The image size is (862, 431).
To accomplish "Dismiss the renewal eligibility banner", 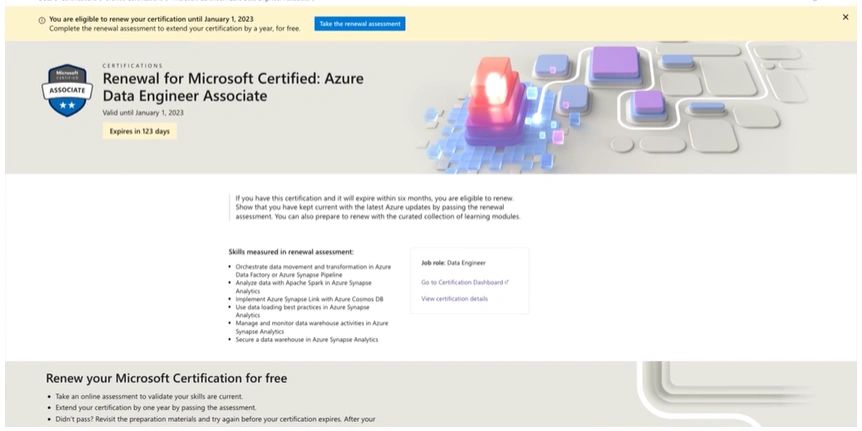I will [x=845, y=17].
